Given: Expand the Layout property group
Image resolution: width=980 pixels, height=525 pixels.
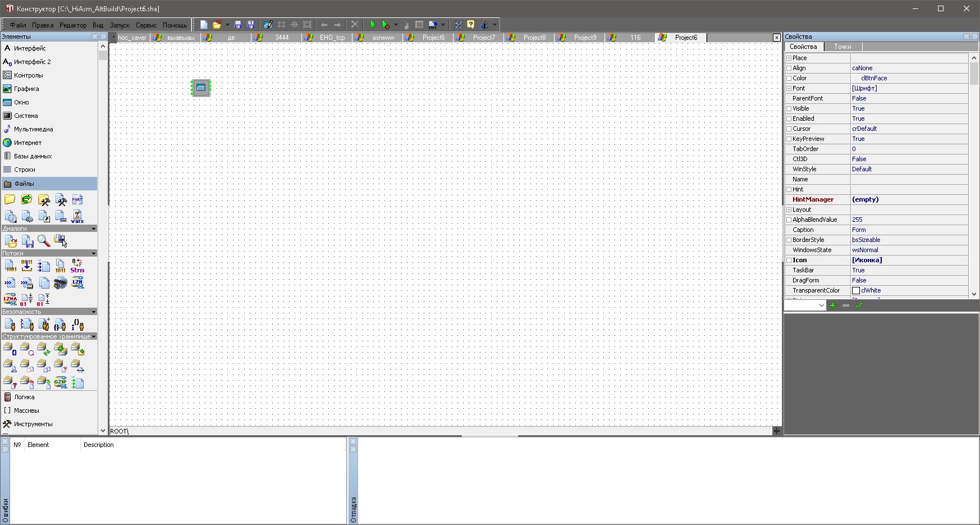Looking at the screenshot, I should click(789, 209).
